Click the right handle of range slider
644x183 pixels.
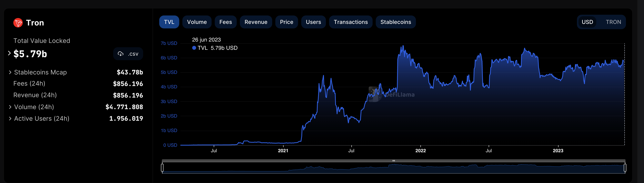pos(625,168)
